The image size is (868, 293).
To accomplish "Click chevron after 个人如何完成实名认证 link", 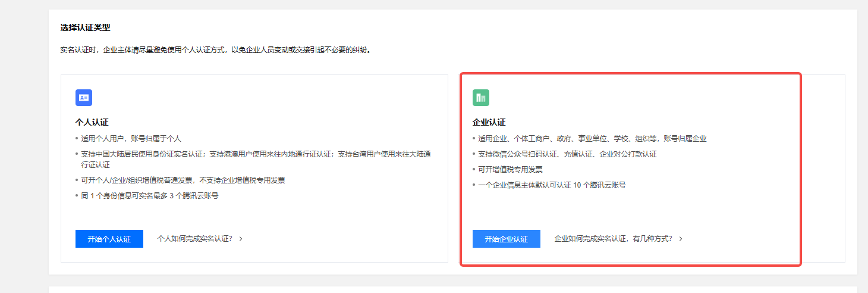I will click(241, 239).
